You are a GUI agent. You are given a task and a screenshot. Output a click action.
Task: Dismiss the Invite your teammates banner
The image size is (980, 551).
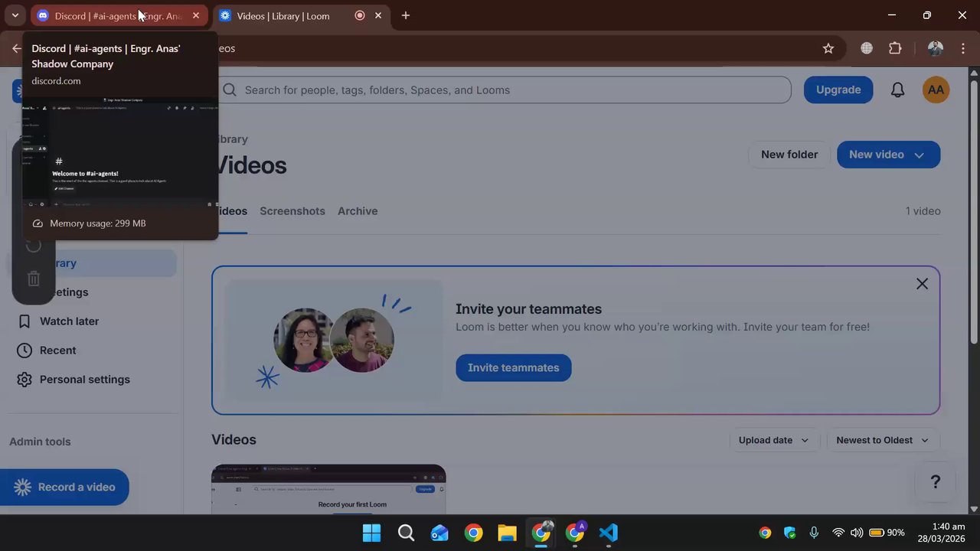pyautogui.click(x=922, y=284)
